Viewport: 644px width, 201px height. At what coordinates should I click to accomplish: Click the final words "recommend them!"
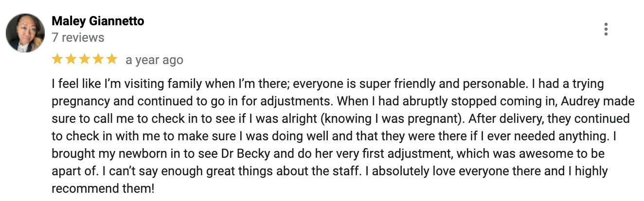103,189
